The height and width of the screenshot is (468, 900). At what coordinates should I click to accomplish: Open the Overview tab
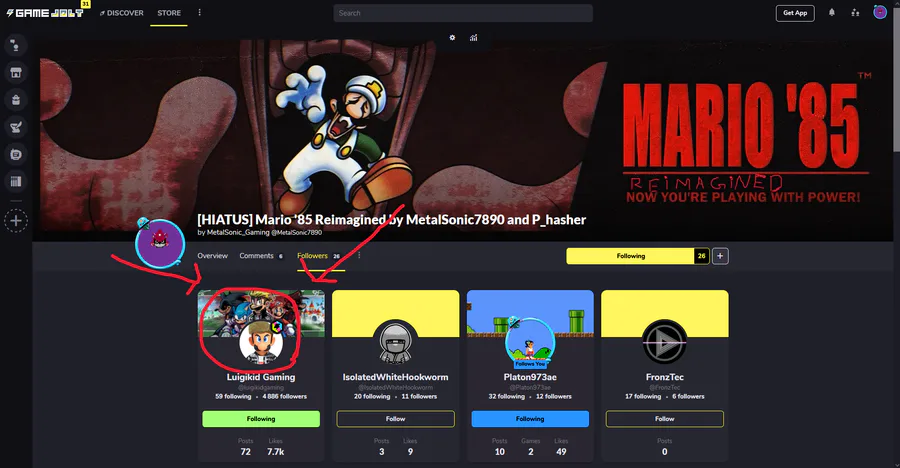click(x=212, y=256)
